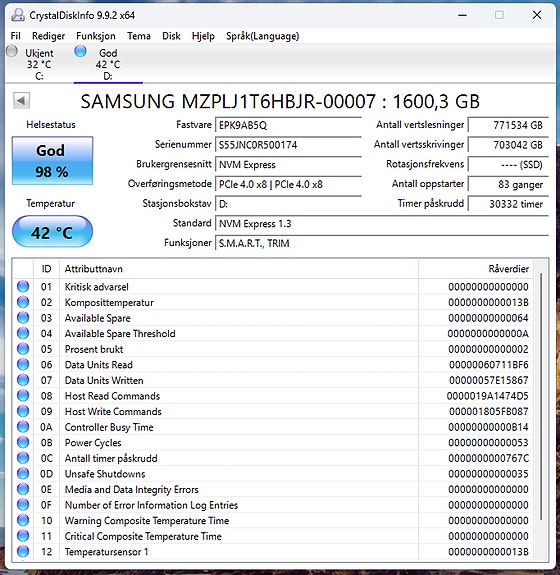Select the God 42 °C D: disk tab
Screen dimensions: 560x575
click(x=108, y=64)
